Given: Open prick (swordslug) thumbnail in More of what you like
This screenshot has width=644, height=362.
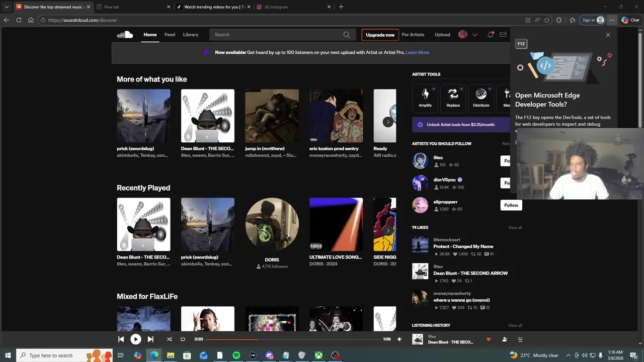Looking at the screenshot, I should coord(143,116).
